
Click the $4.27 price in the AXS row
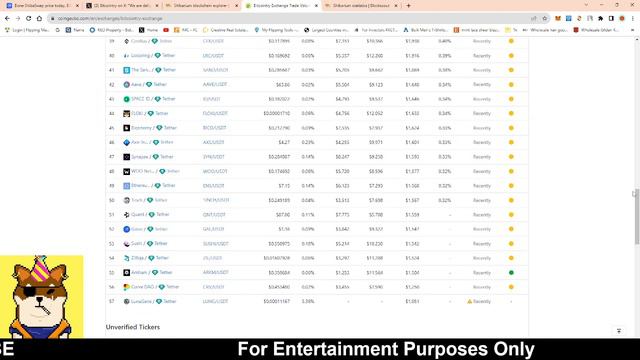(284, 142)
